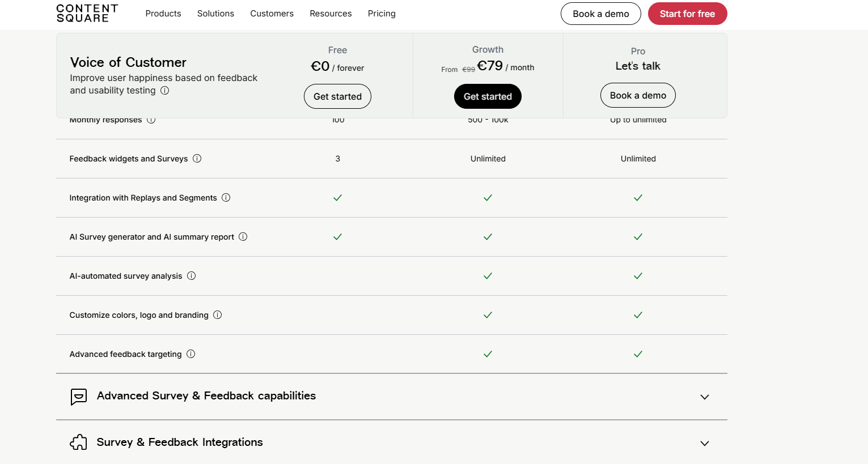The height and width of the screenshot is (464, 868).
Task: Click the Integration with Replays and Segments label
Action: 143,198
